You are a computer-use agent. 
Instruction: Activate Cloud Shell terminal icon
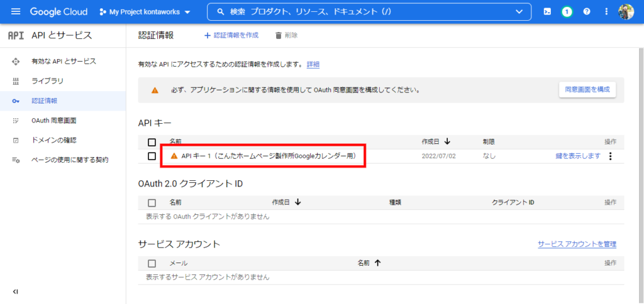point(547,12)
